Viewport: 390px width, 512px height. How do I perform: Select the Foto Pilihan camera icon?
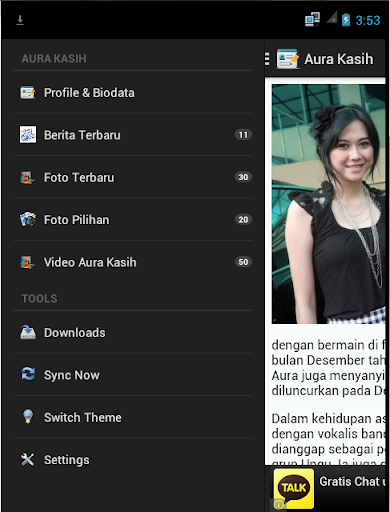(x=28, y=219)
